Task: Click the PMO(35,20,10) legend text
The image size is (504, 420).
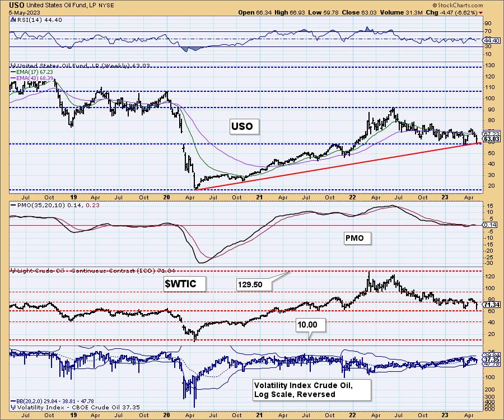Action: [x=55, y=205]
